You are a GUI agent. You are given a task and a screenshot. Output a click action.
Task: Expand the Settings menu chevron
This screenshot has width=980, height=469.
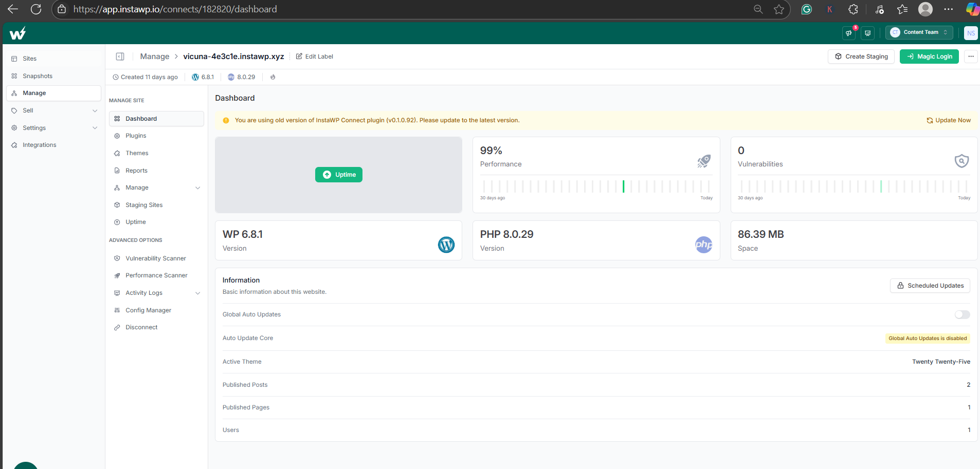pos(95,128)
